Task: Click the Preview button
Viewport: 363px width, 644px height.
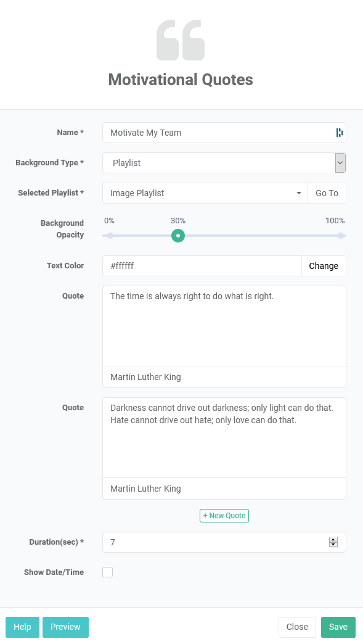Action: (x=65, y=627)
